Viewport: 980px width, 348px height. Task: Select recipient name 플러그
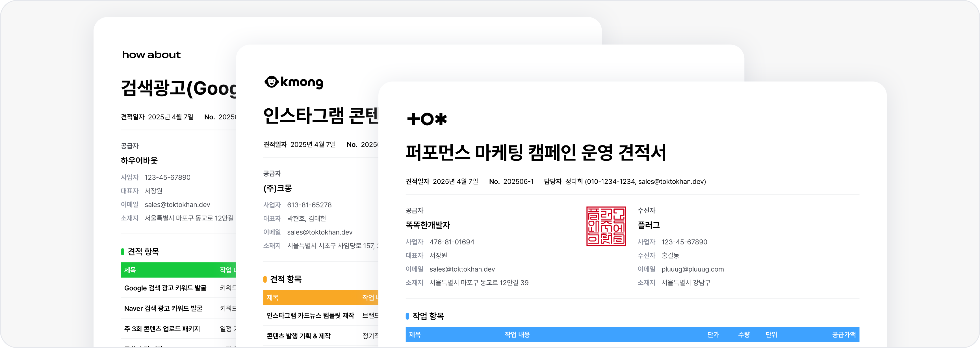648,225
